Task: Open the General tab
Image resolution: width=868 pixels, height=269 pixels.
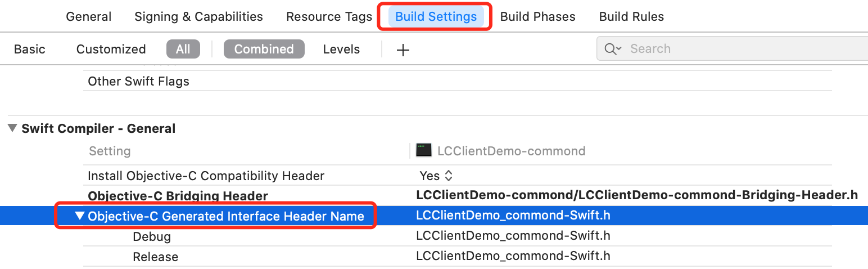Action: (x=89, y=17)
